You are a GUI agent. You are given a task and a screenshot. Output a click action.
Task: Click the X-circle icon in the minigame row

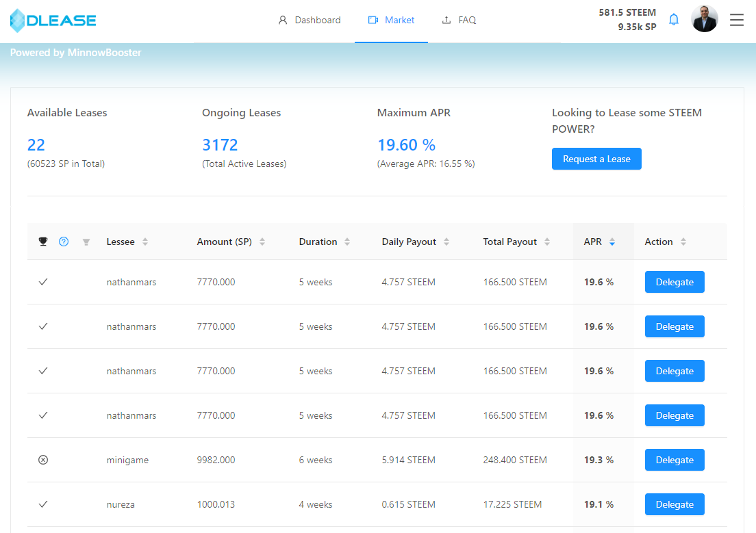tap(43, 460)
